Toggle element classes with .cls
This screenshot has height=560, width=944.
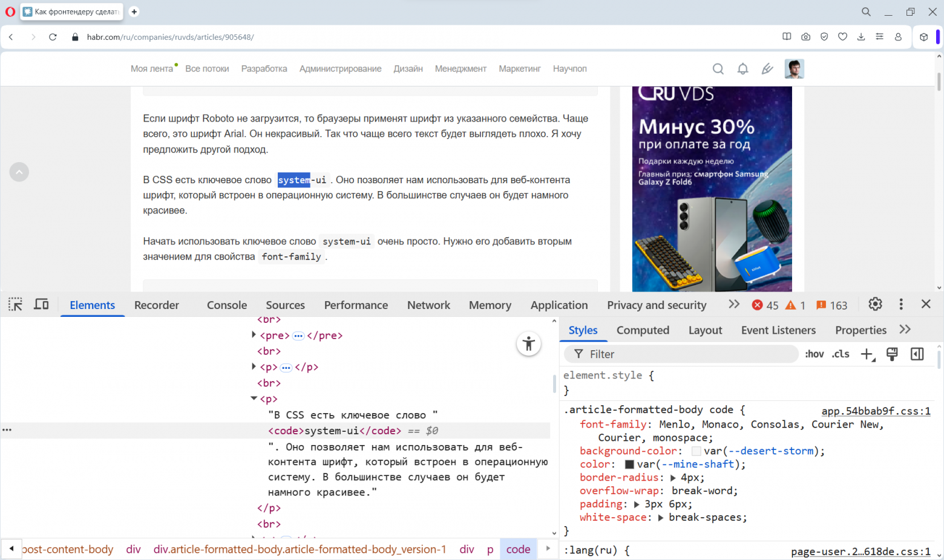[840, 354]
